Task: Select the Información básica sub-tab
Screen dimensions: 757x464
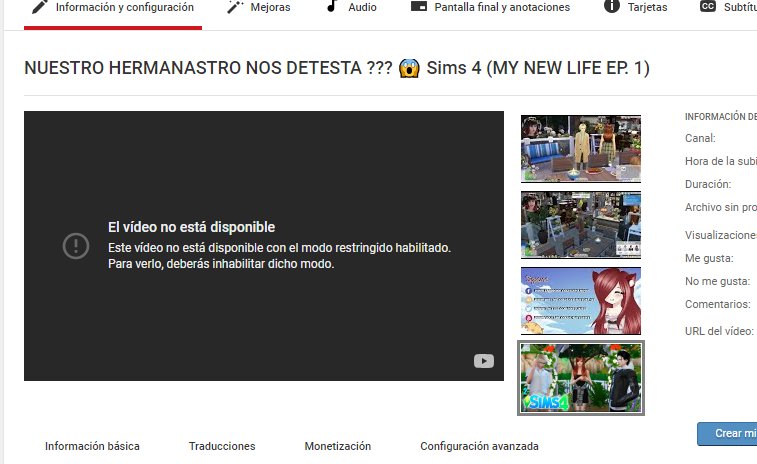Action: click(92, 446)
